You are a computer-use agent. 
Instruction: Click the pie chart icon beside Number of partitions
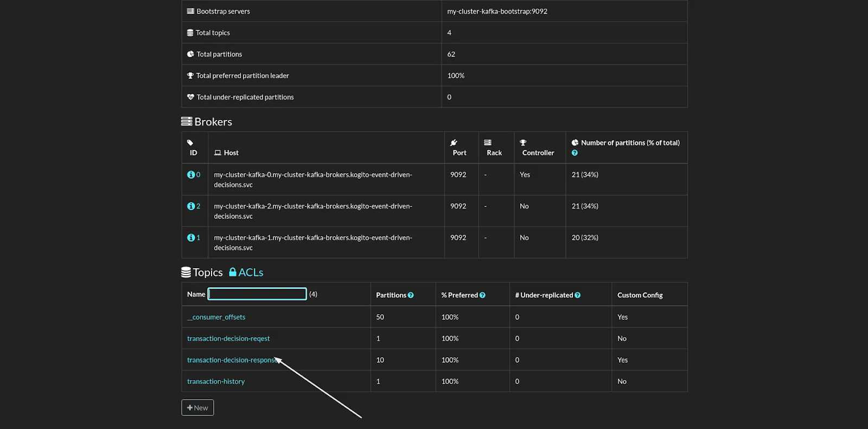pos(575,143)
